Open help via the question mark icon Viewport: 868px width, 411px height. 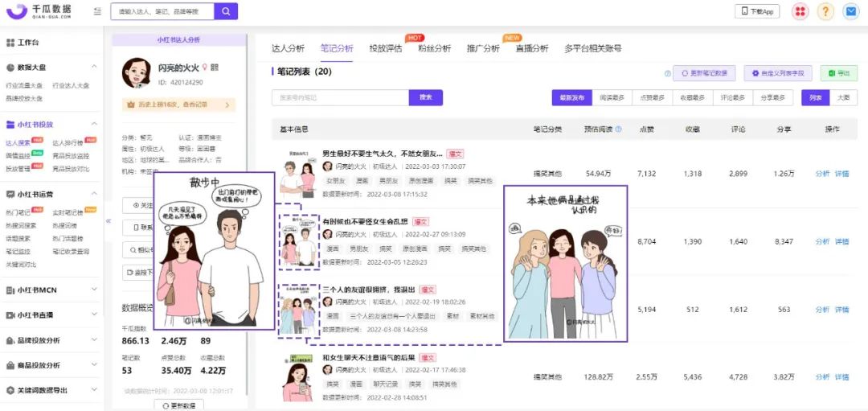coord(825,11)
